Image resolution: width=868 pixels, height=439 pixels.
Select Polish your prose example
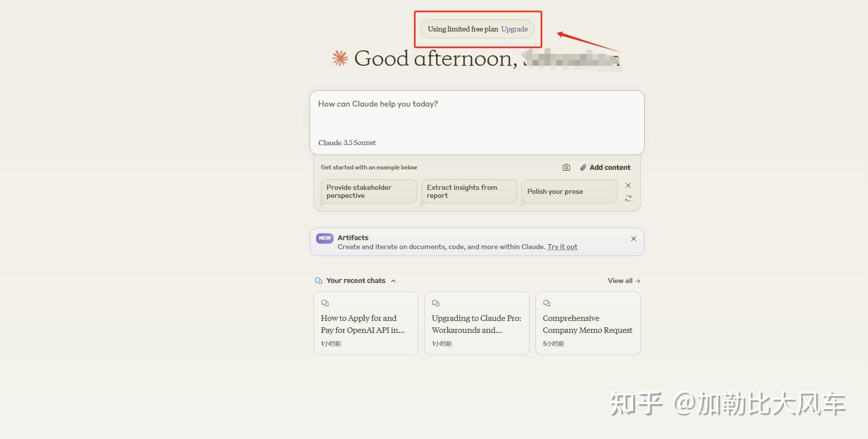569,191
